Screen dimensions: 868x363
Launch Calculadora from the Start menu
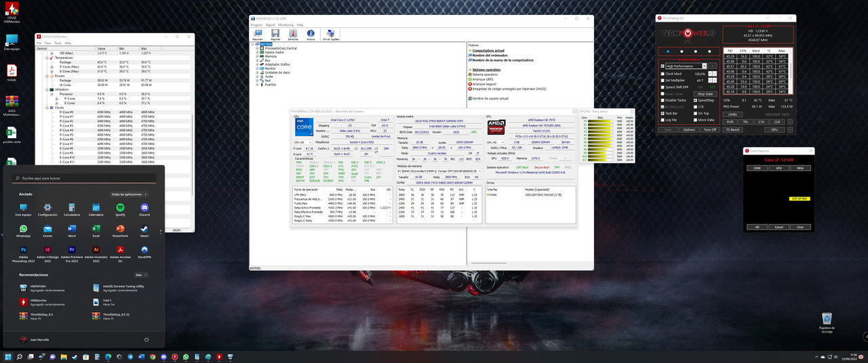(x=72, y=209)
